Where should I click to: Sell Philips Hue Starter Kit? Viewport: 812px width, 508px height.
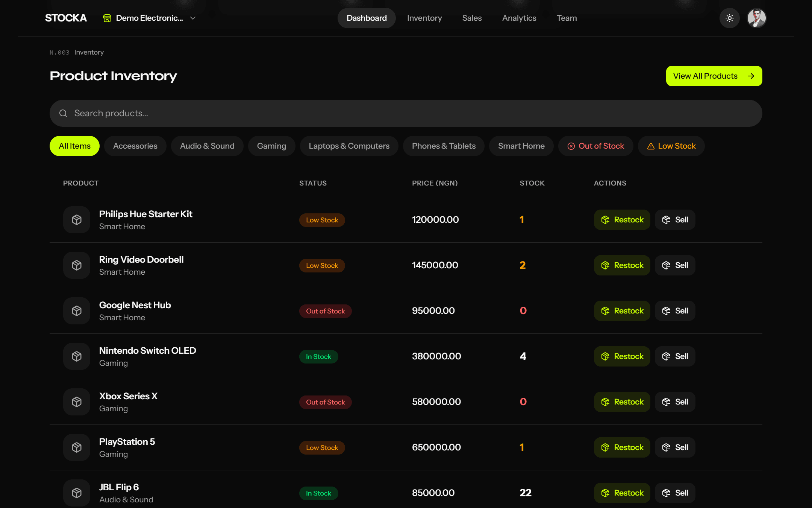(x=675, y=220)
